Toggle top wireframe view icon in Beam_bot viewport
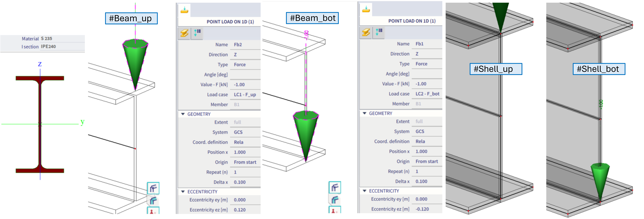This screenshot has width=644, height=219. [x=335, y=187]
